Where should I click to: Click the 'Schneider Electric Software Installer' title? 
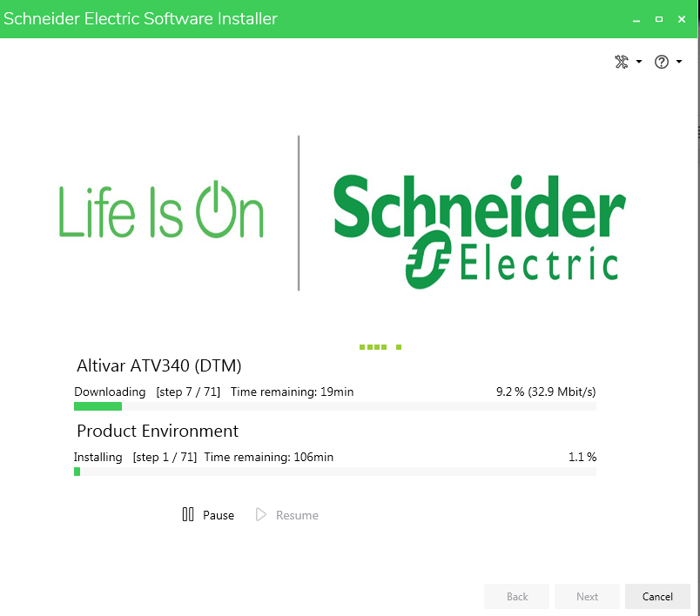tap(140, 19)
